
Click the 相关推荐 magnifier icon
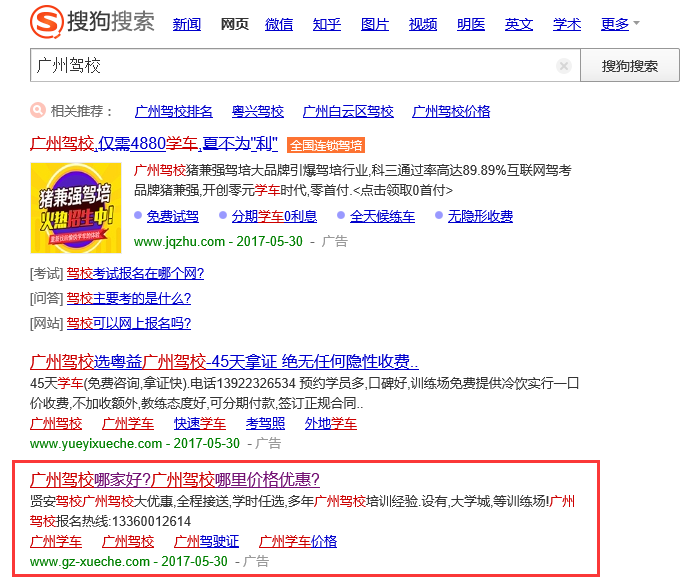[38, 110]
